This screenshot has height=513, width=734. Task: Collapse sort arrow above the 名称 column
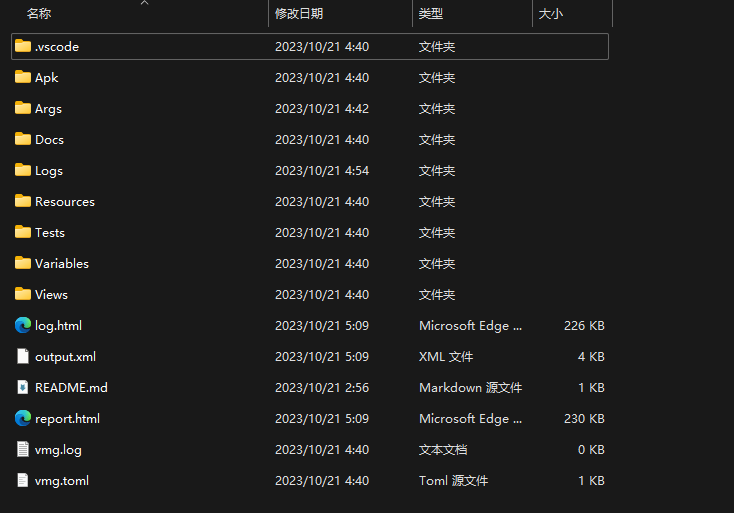145,3
